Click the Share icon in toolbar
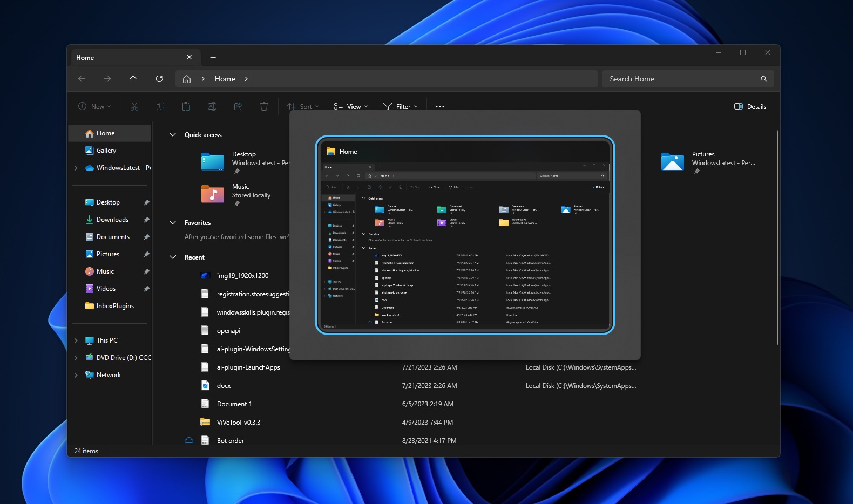The image size is (853, 504). (238, 106)
